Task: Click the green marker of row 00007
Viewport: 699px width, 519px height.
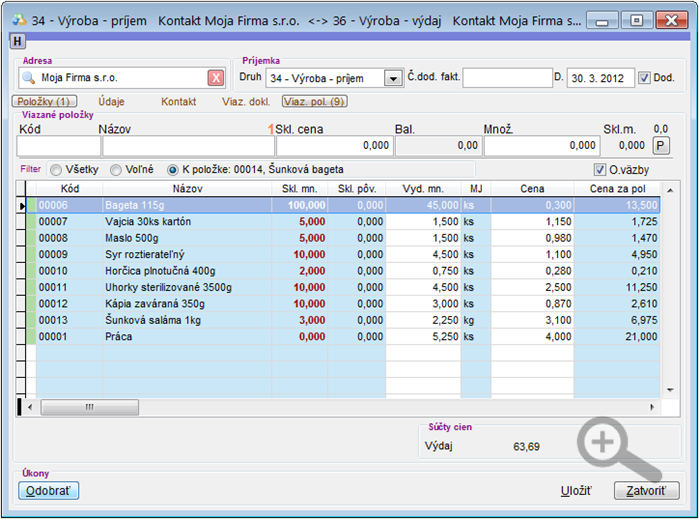Action: [x=31, y=222]
